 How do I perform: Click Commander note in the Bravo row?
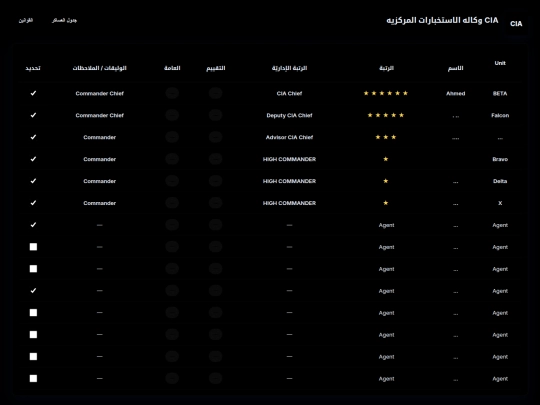[x=100, y=159]
